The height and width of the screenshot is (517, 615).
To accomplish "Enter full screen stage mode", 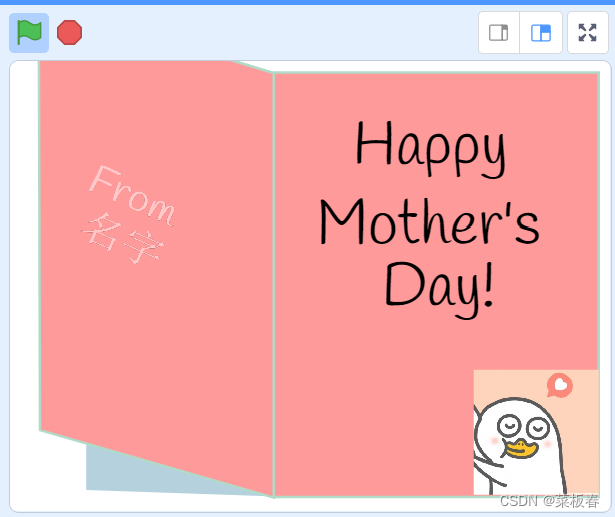I will click(588, 33).
